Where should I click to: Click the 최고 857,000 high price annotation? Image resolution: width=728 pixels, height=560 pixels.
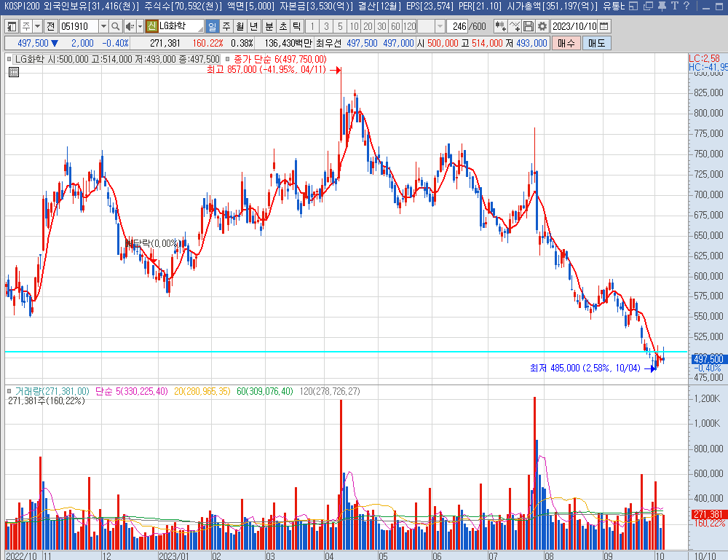266,70
